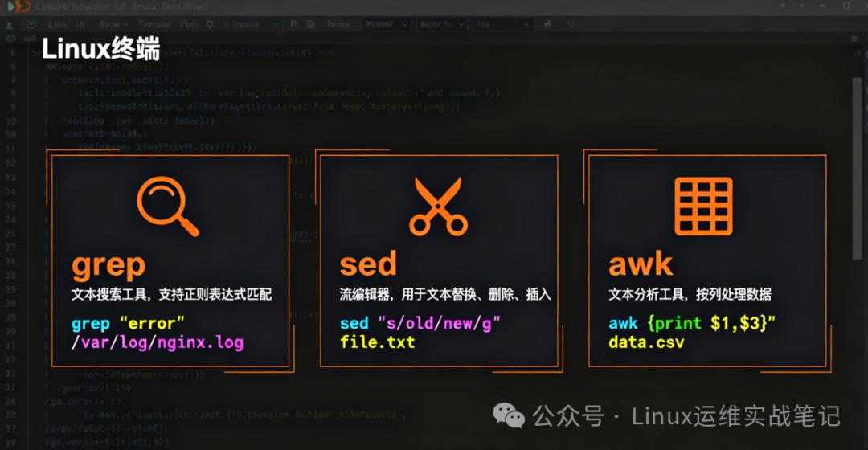Click the command awk {print $1,$3}

click(691, 323)
